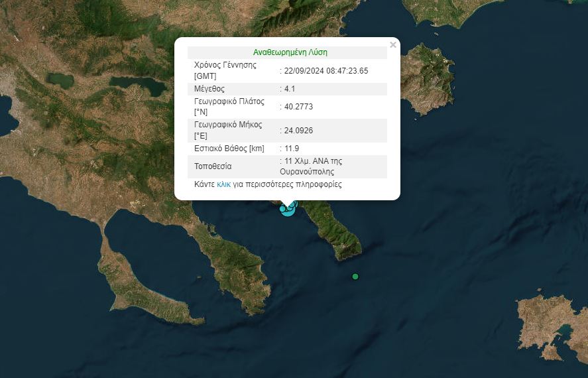588x378 pixels.
Task: Click the Τοποθεσία location row label
Action: click(x=213, y=166)
